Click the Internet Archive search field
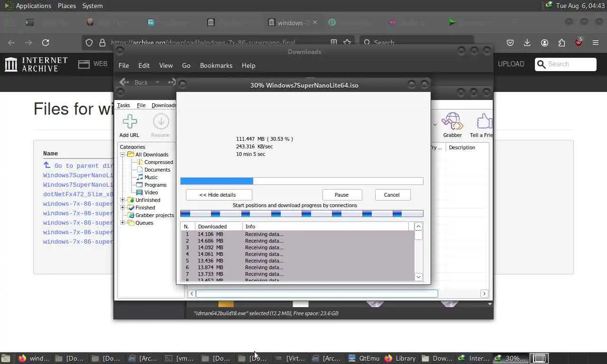The width and height of the screenshot is (607, 364). click(566, 64)
